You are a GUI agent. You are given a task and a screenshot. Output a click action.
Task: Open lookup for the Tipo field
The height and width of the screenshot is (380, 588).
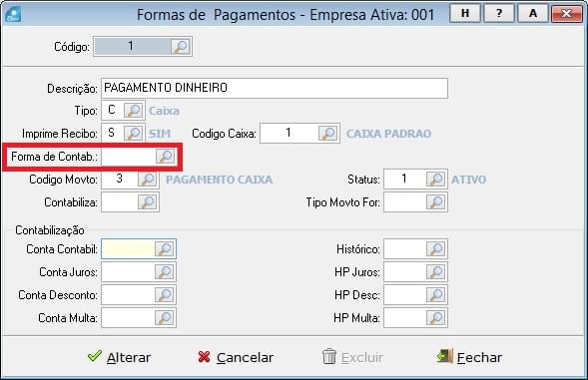(x=134, y=111)
